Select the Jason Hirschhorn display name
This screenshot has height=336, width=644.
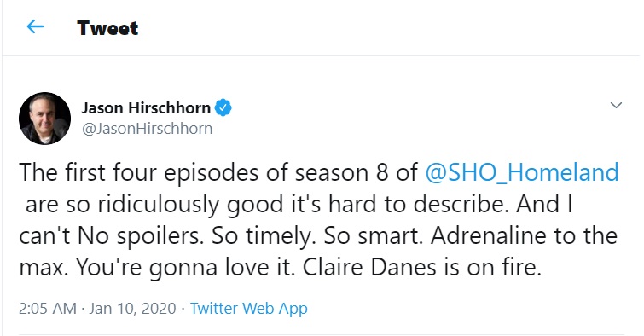coord(146,108)
